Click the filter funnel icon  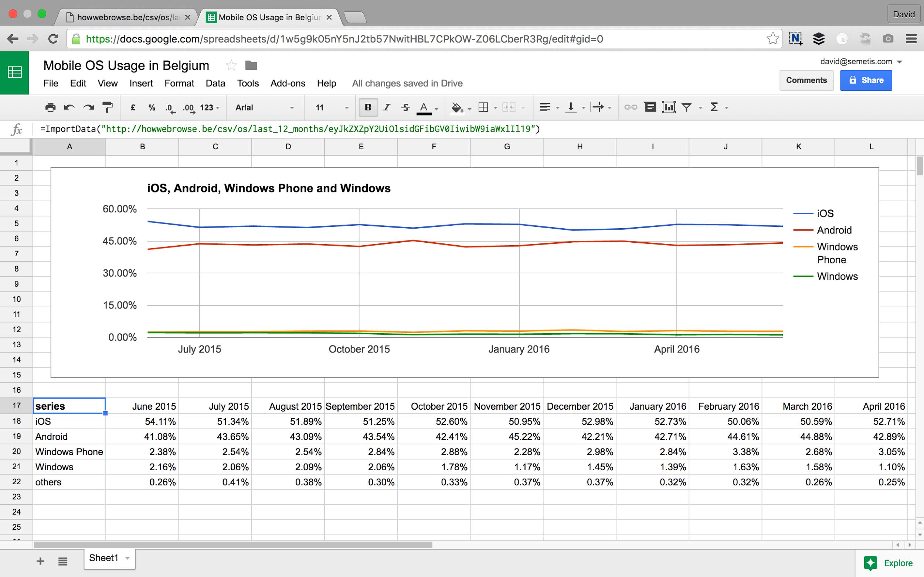click(x=686, y=107)
